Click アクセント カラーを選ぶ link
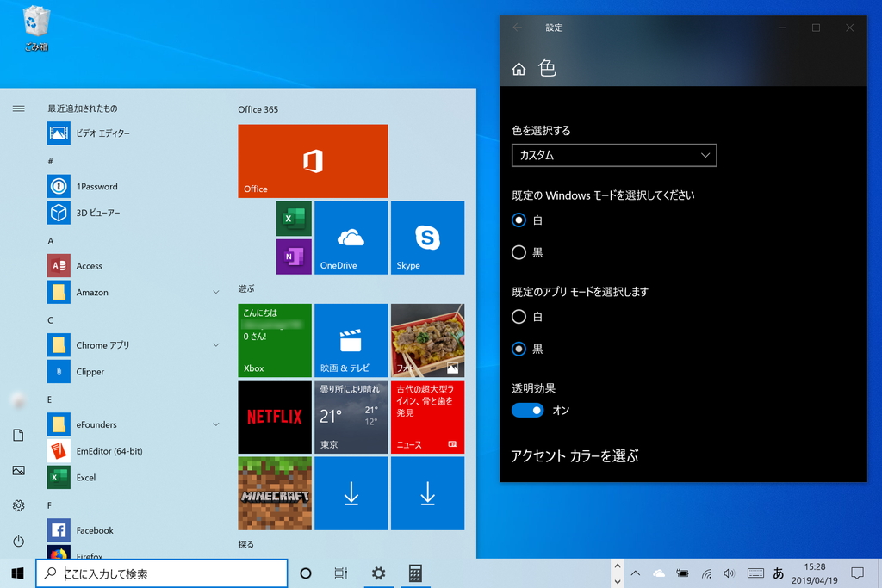 tap(572, 456)
